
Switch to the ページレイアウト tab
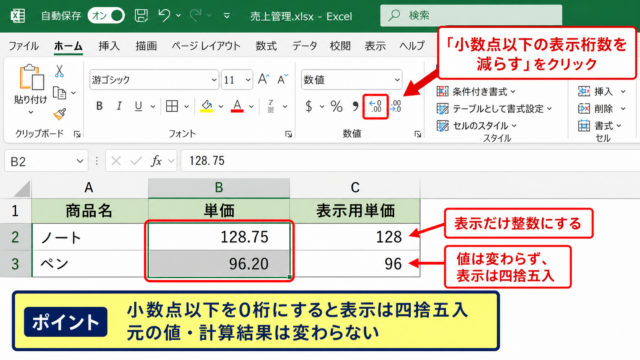(206, 46)
